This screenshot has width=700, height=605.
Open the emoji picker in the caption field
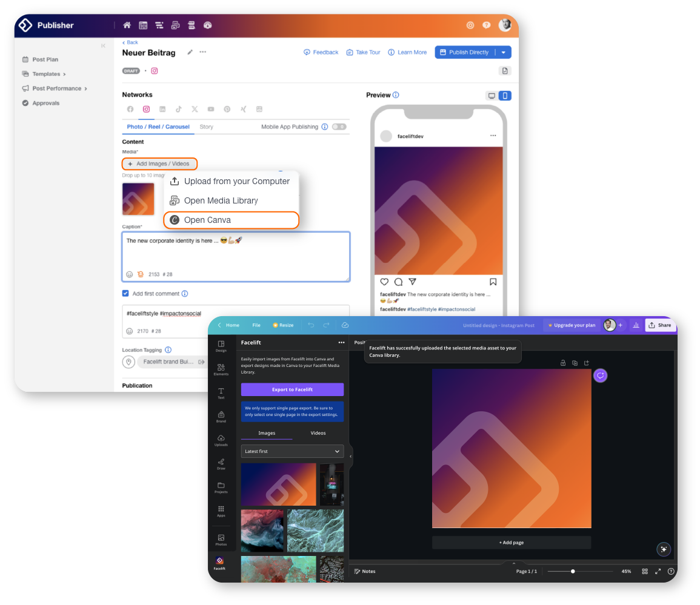click(129, 274)
